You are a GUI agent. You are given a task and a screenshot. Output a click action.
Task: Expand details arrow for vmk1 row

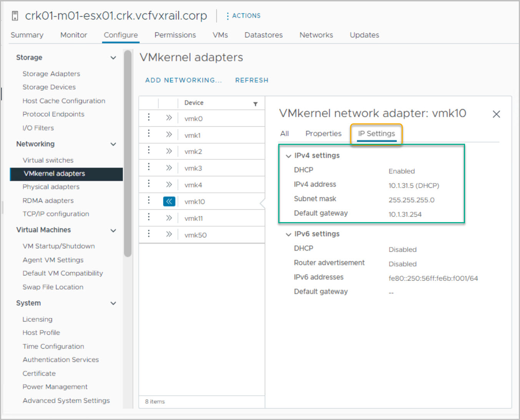tap(169, 134)
